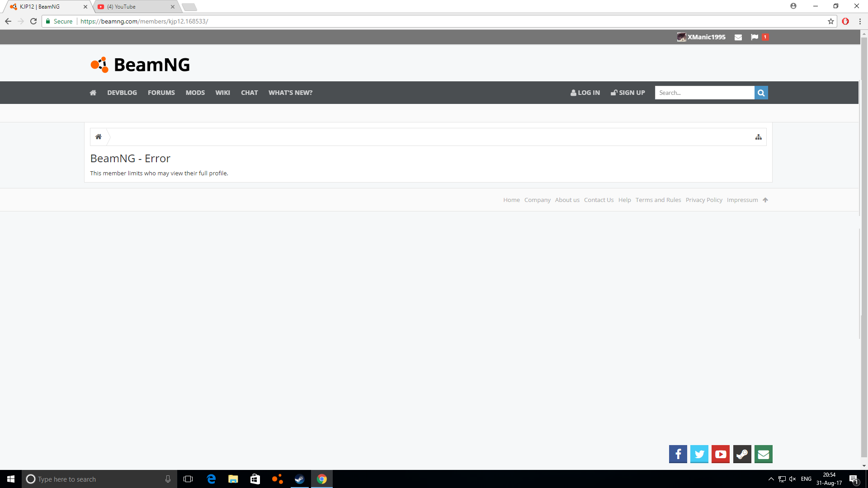Click the muted volume tray icon
Image resolution: width=868 pixels, height=488 pixels.
pyautogui.click(x=793, y=479)
